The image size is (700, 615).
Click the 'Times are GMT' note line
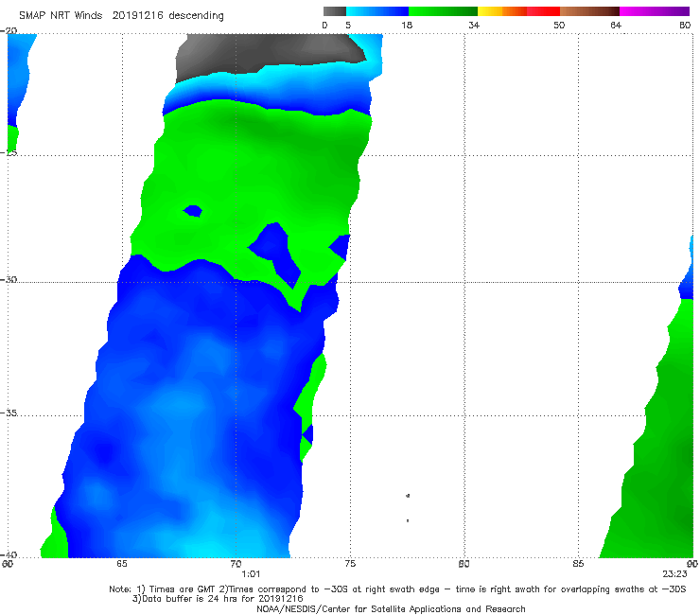(x=397, y=589)
